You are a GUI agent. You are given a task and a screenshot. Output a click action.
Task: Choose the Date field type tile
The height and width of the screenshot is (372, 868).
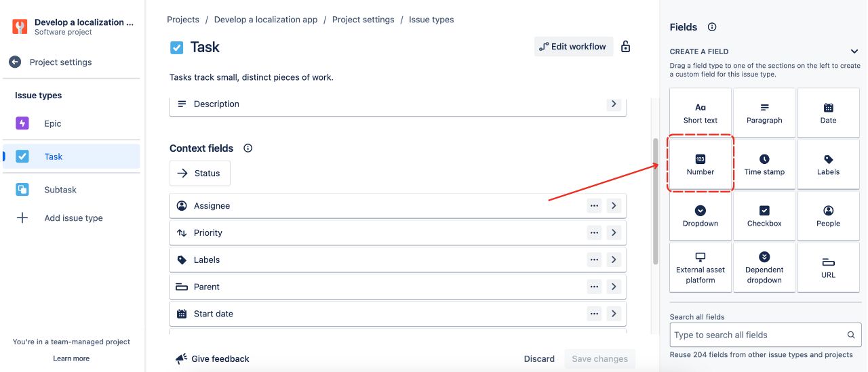pos(828,113)
